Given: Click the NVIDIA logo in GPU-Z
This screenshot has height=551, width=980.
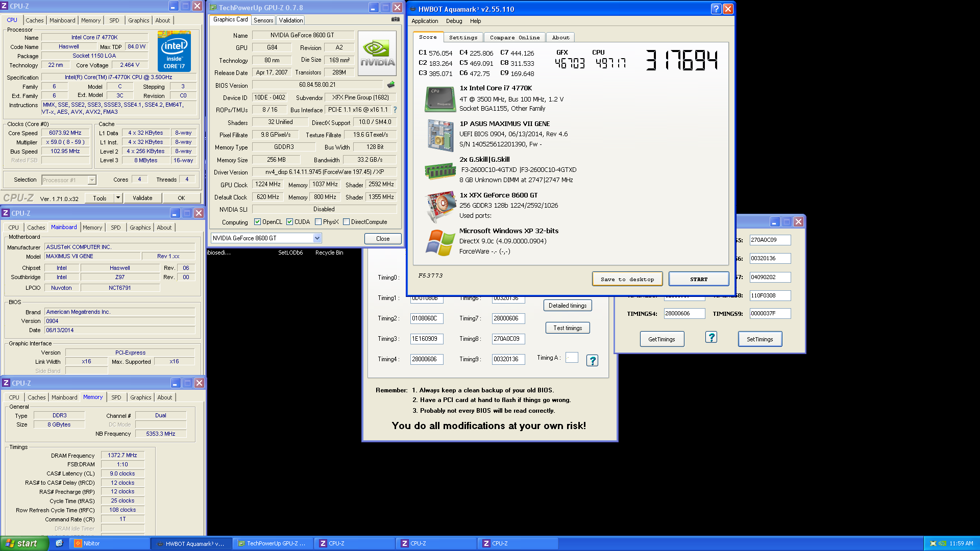Looking at the screenshot, I should point(377,53).
